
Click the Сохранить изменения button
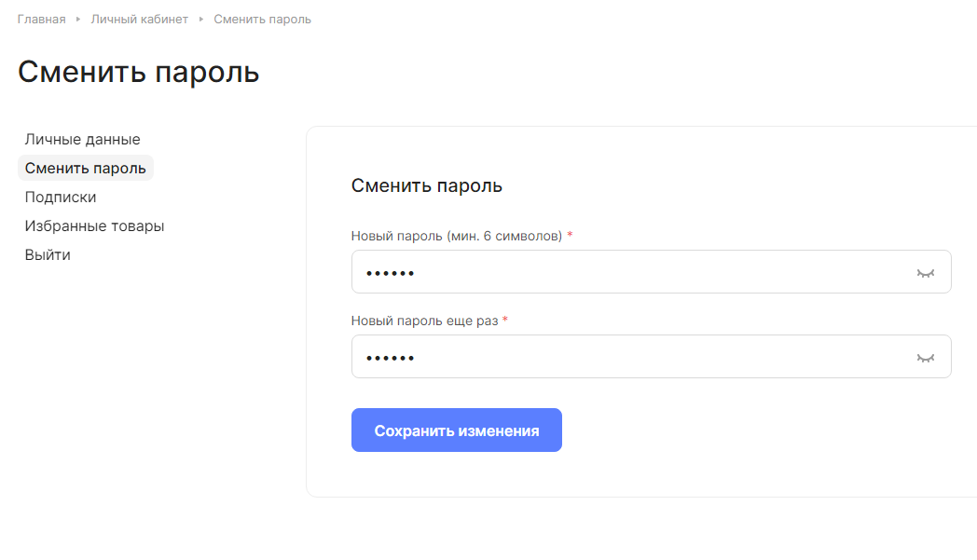457,430
